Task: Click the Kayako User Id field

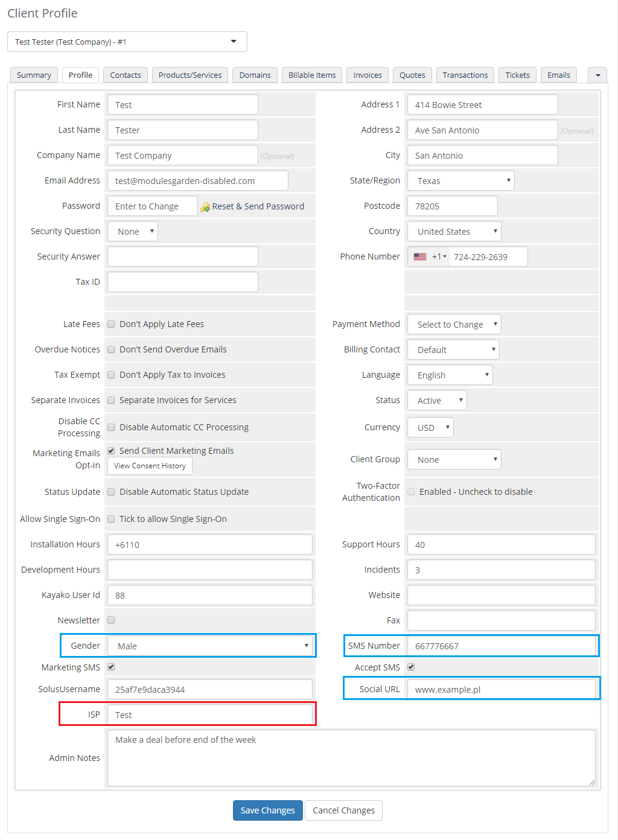Action: [210, 595]
